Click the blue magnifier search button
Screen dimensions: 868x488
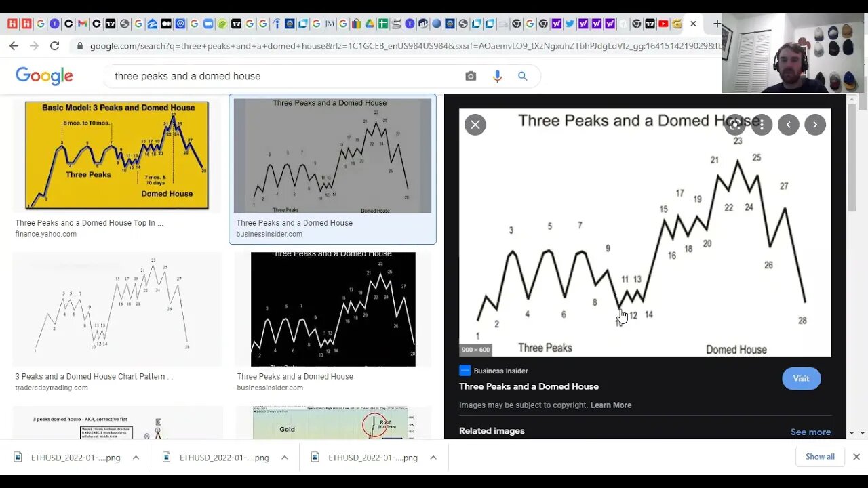pyautogui.click(x=522, y=76)
